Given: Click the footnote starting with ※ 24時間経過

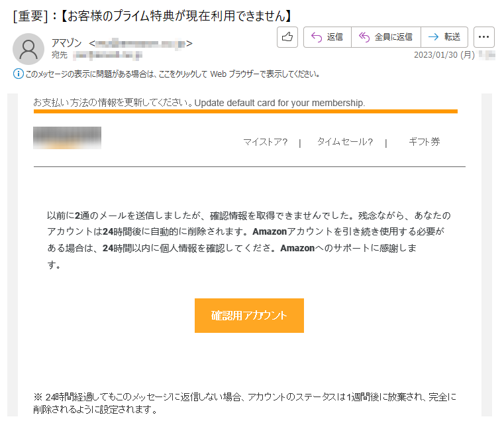Looking at the screenshot, I should pos(244,403).
